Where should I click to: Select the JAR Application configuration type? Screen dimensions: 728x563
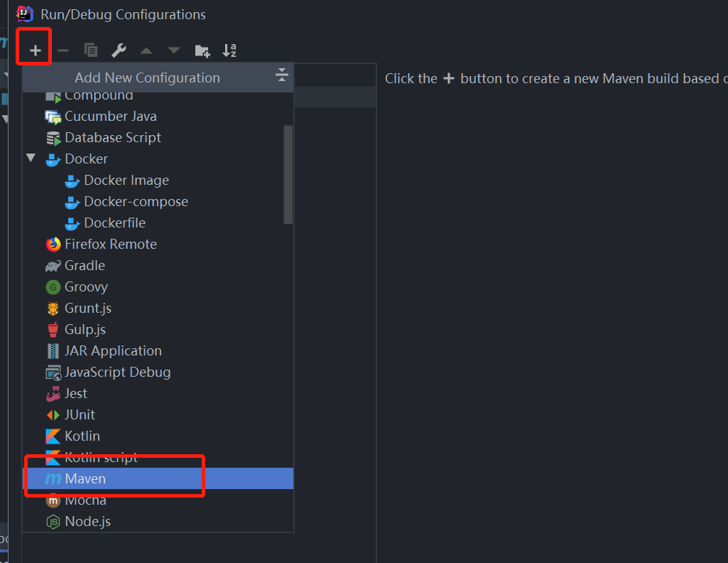pyautogui.click(x=158, y=351)
